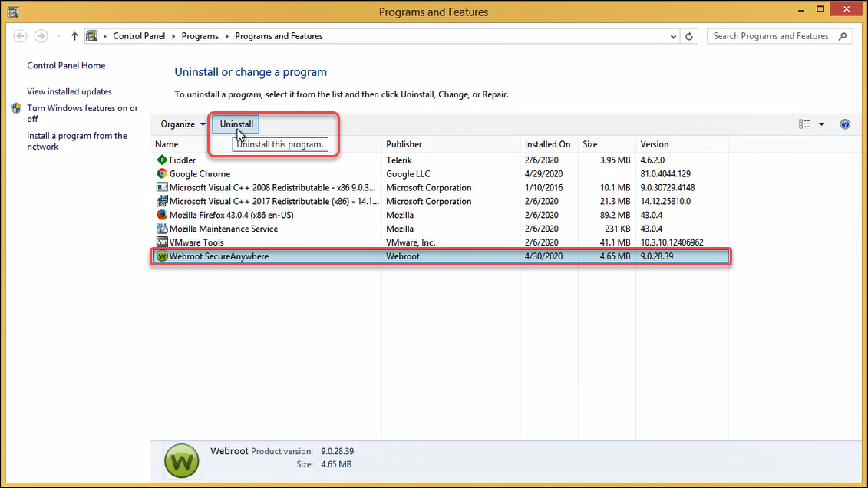Open the Control Panel Home link
This screenshot has width=868, height=488.
pos(66,66)
